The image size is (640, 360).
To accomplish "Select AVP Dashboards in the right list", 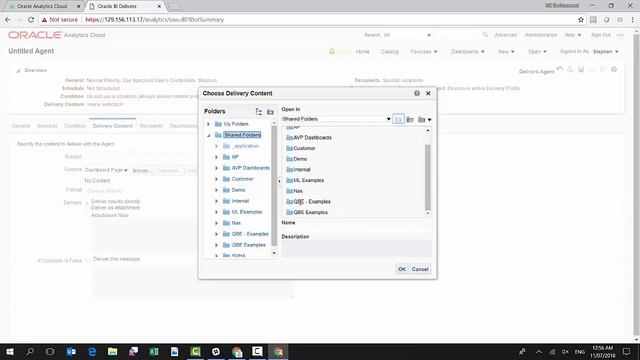I will pyautogui.click(x=312, y=138).
